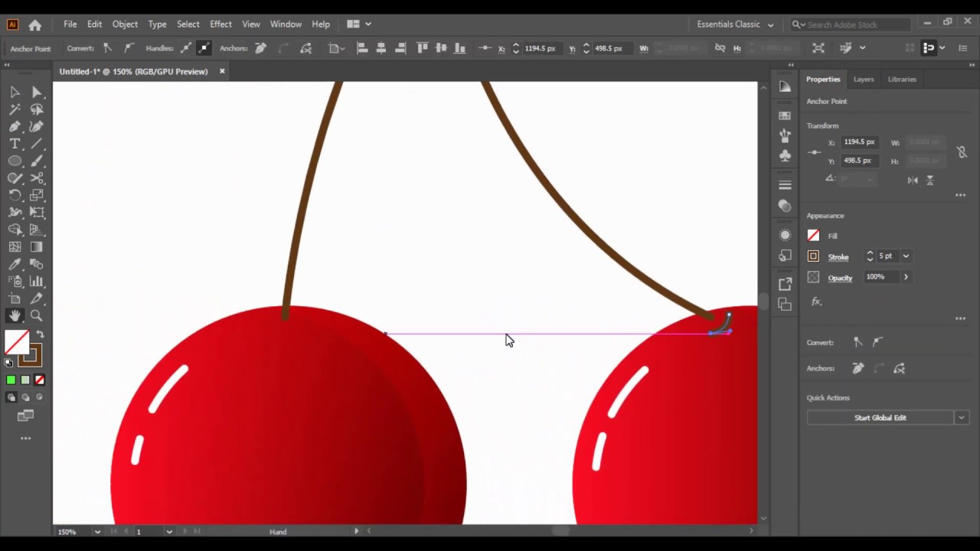
Task: Toggle constrain proportions link in control bar
Action: [720, 48]
